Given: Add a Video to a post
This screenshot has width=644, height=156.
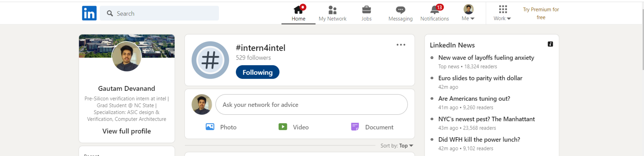Looking at the screenshot, I should coord(294,127).
